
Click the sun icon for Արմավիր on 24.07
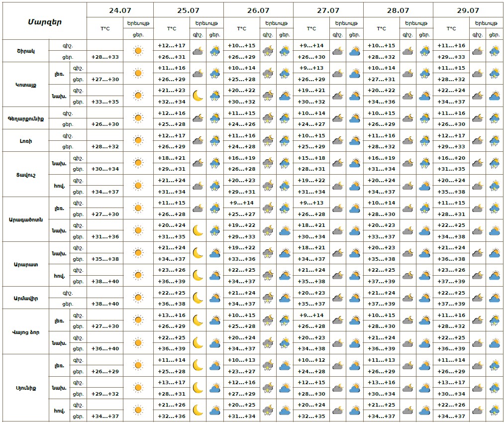click(x=138, y=298)
